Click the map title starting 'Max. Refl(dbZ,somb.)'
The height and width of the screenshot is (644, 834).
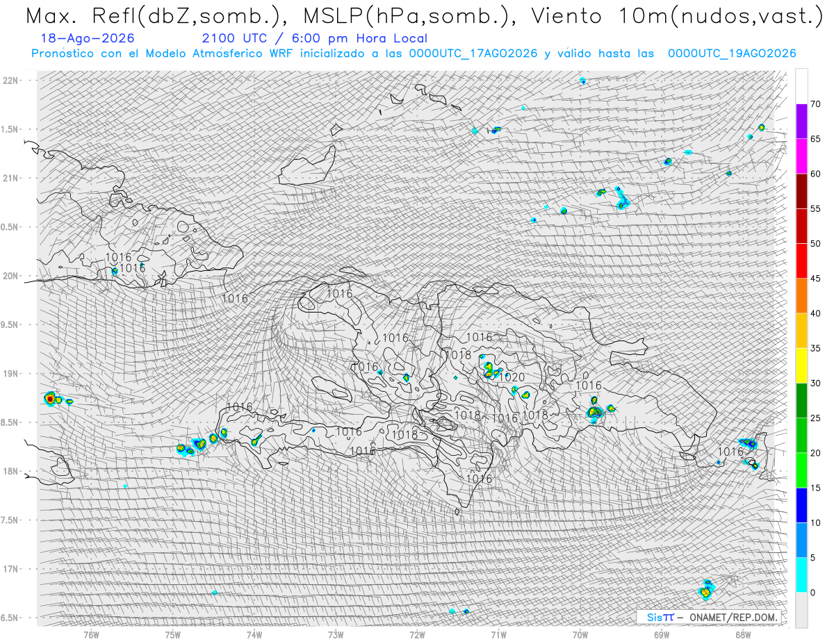point(424,16)
